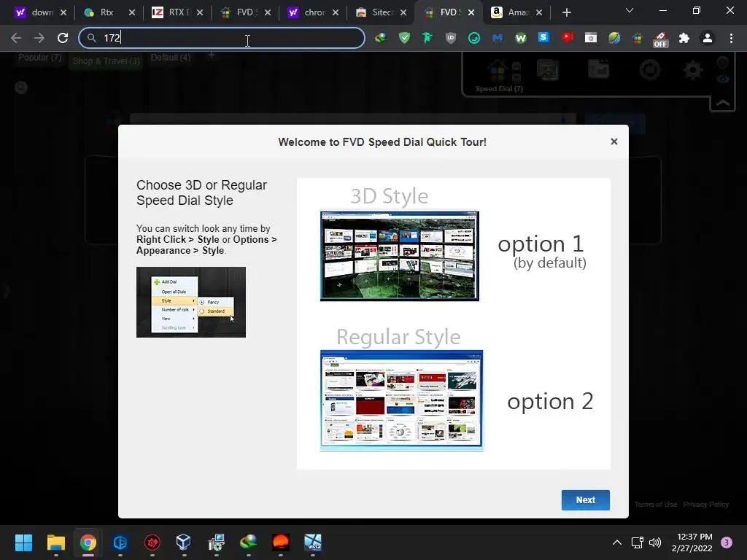Select the Regular Style preview thumbnail
747x560 pixels.
pyautogui.click(x=402, y=400)
